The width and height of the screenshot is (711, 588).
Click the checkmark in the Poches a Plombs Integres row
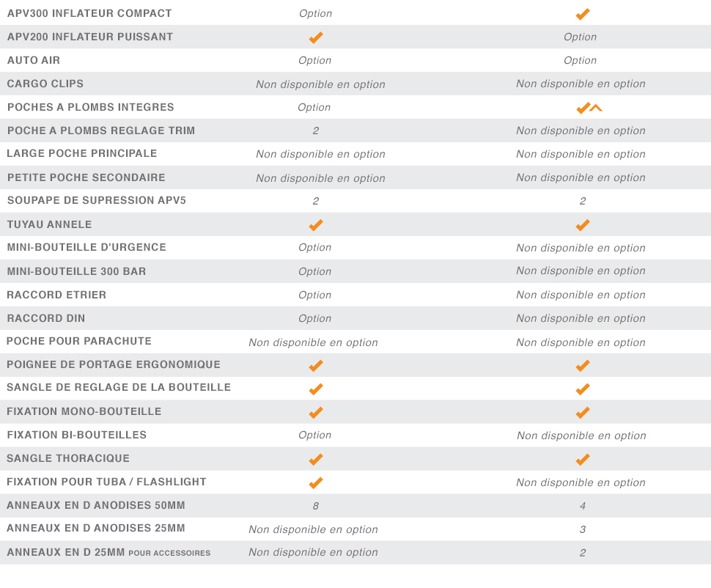[583, 108]
